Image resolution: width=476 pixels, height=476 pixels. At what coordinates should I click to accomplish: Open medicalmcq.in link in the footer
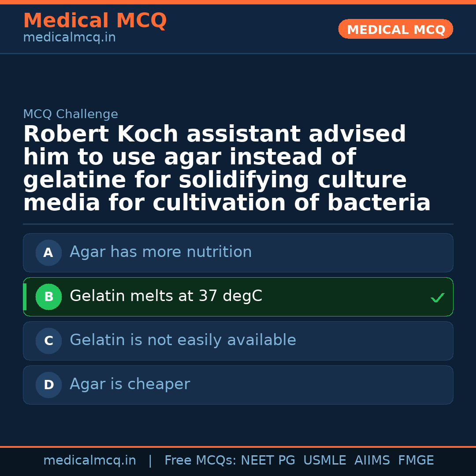(x=89, y=461)
